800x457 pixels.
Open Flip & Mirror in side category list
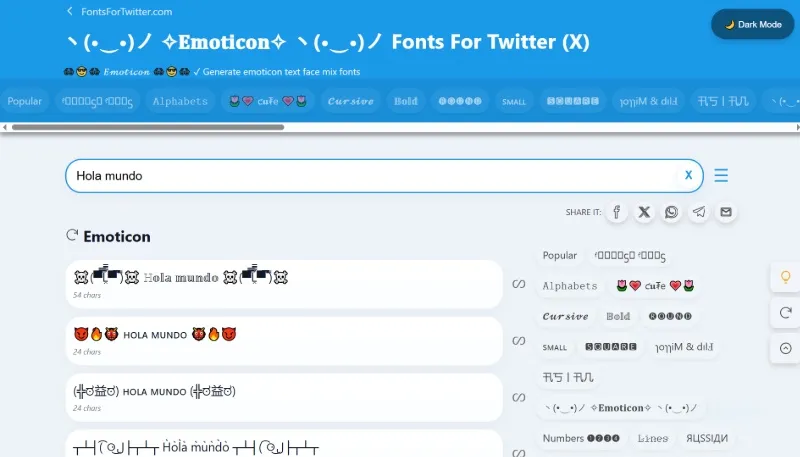coord(684,347)
